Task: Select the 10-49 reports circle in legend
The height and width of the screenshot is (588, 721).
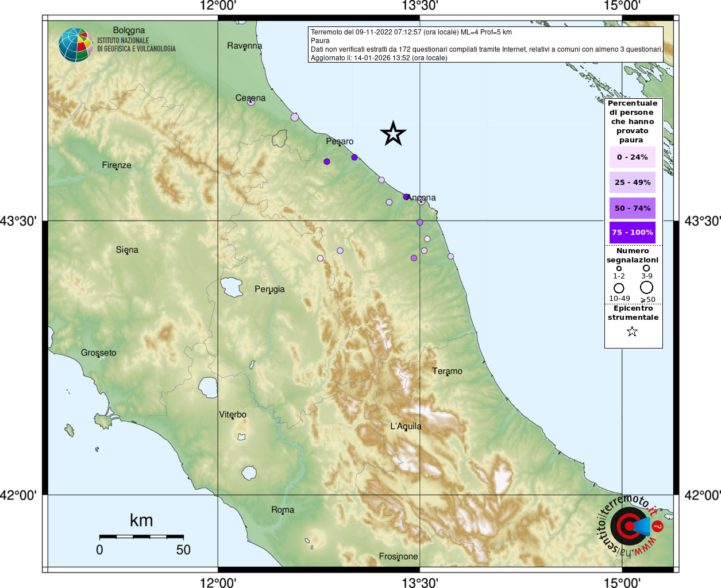Action: coord(619,288)
